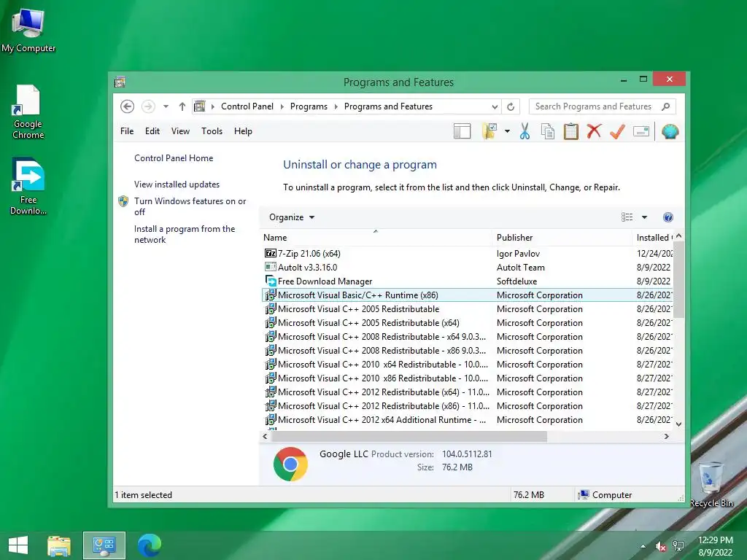Open Free Download Manager desktop shortcut
747x560 pixels.
[x=28, y=186]
